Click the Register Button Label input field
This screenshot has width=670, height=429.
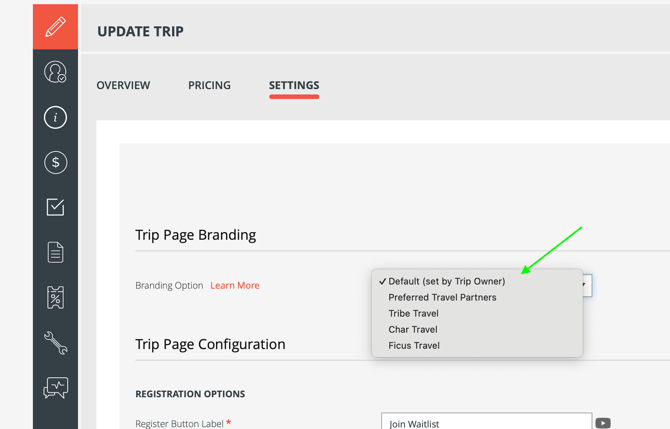tap(486, 423)
